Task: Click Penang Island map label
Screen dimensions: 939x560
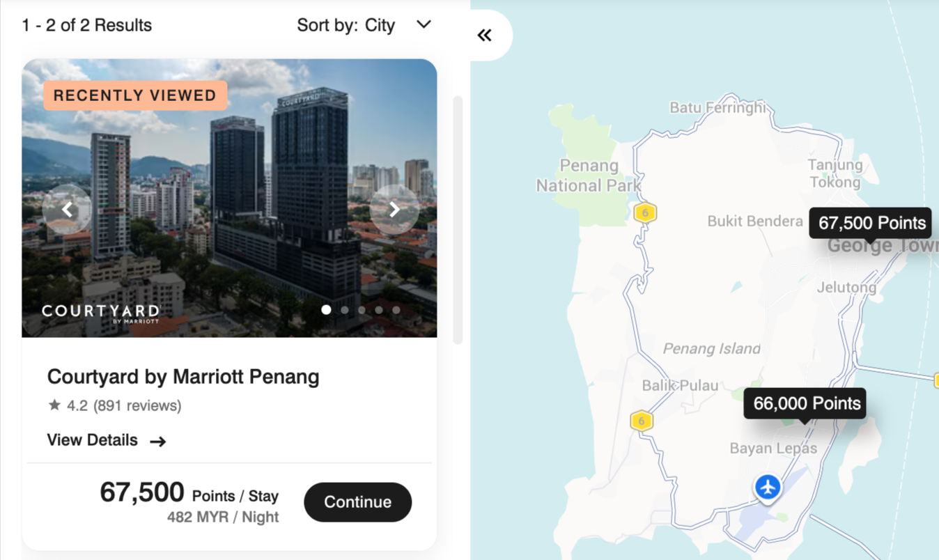Action: pos(711,348)
